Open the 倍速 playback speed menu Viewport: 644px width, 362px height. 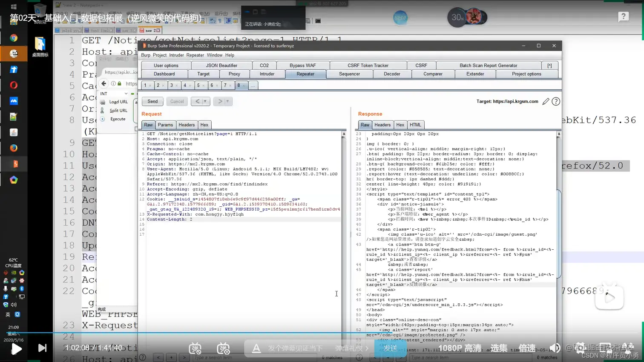pyautogui.click(x=527, y=348)
